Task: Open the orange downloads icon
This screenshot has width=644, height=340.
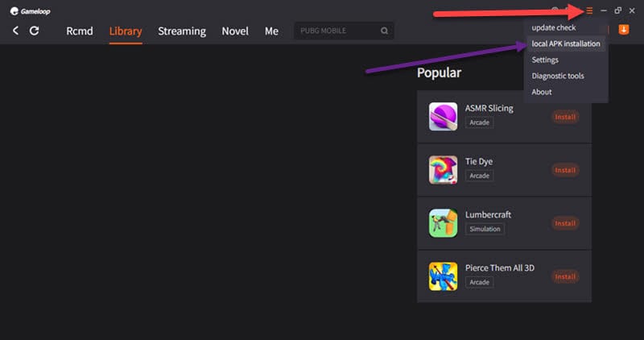Action: [623, 30]
